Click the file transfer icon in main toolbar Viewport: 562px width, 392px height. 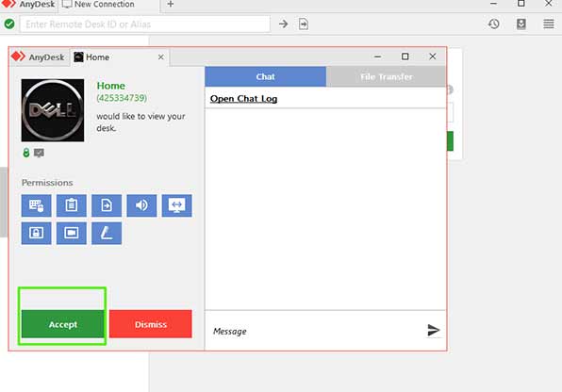pyautogui.click(x=304, y=24)
